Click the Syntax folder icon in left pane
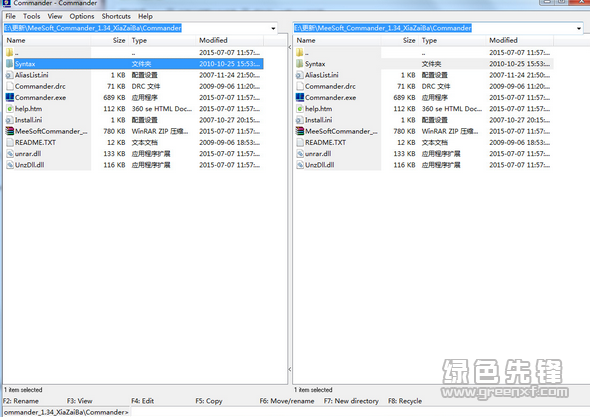Image resolution: width=590 pixels, height=417 pixels. point(9,64)
